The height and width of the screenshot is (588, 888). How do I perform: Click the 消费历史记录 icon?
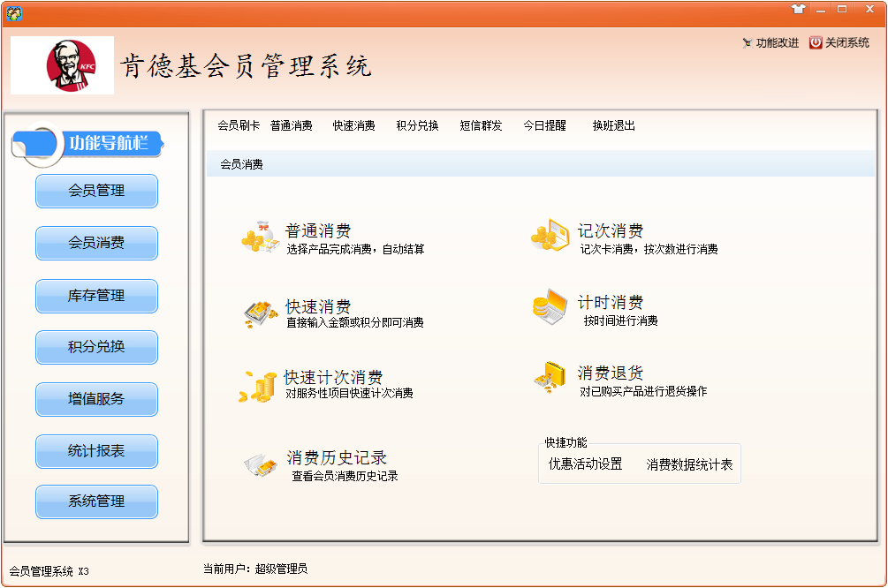[261, 465]
